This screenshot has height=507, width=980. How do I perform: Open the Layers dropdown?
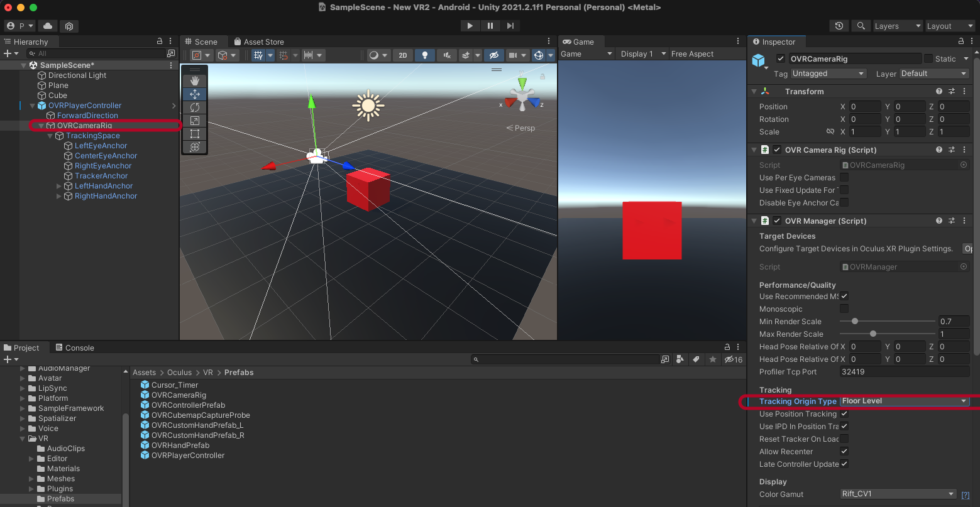(898, 26)
